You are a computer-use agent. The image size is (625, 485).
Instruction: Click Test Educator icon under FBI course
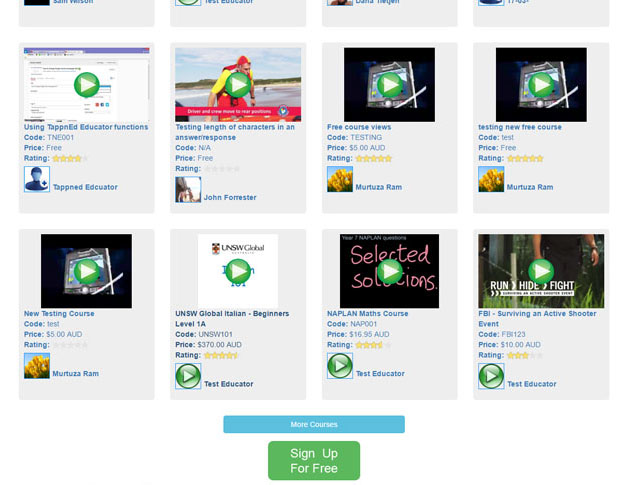[x=491, y=376]
